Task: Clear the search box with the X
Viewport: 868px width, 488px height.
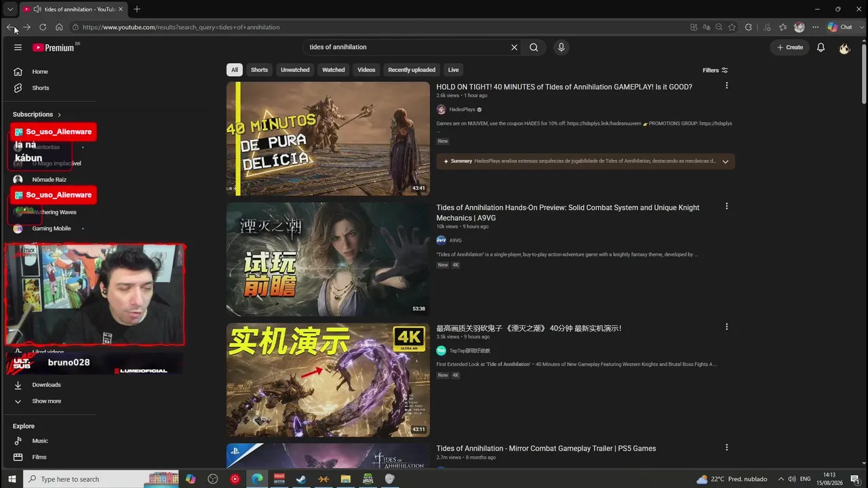Action: 514,47
